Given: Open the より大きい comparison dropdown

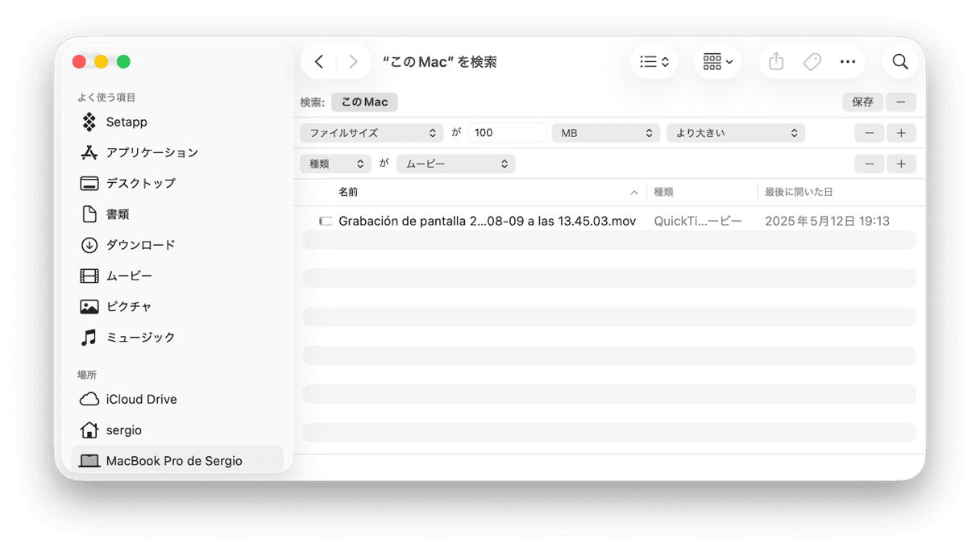Looking at the screenshot, I should pyautogui.click(x=735, y=132).
